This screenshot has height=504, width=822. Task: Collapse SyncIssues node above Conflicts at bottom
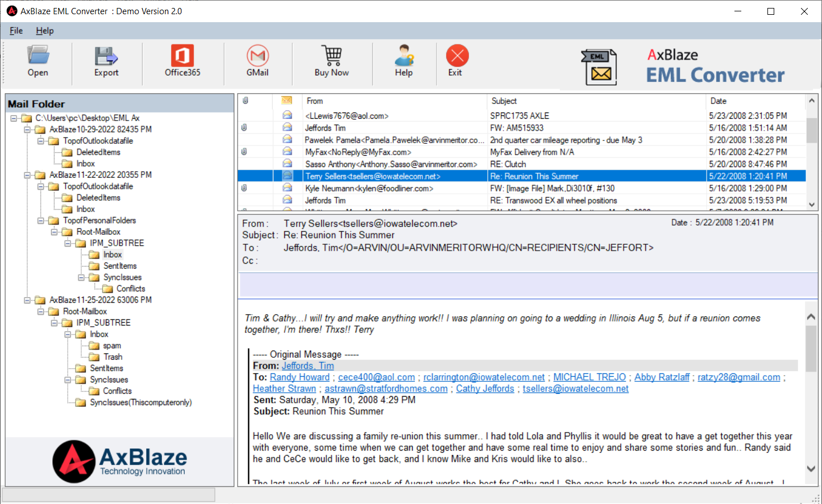68,380
